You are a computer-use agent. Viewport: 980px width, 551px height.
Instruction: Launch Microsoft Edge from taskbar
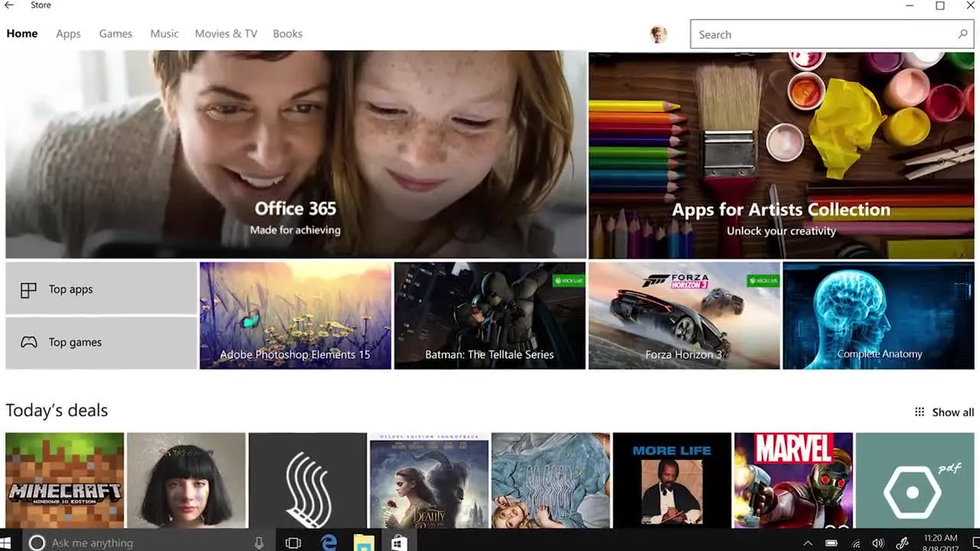(329, 543)
